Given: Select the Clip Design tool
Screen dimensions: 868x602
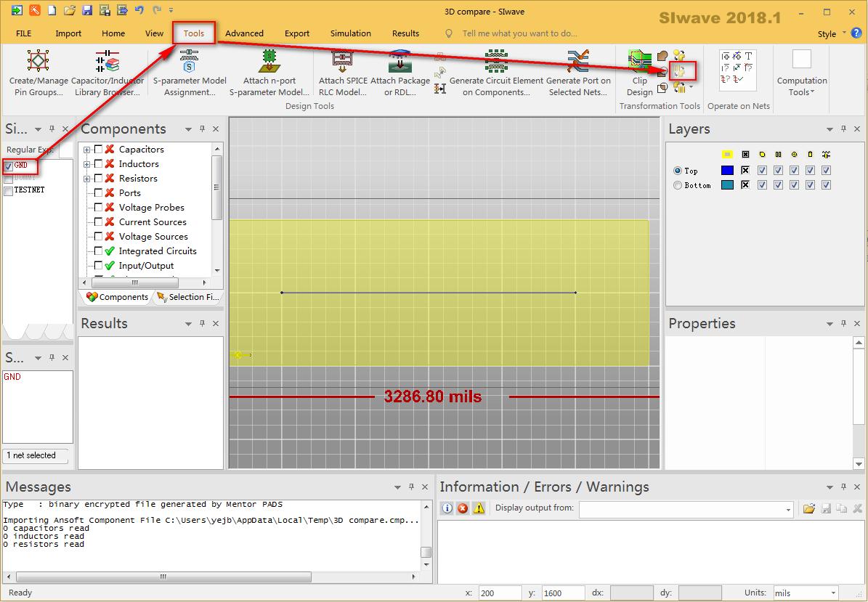Looking at the screenshot, I should tap(639, 64).
